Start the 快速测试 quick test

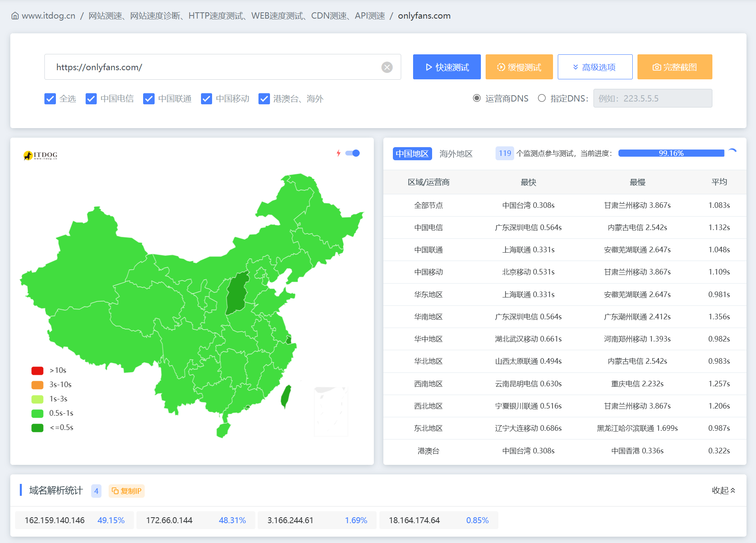[x=447, y=67]
